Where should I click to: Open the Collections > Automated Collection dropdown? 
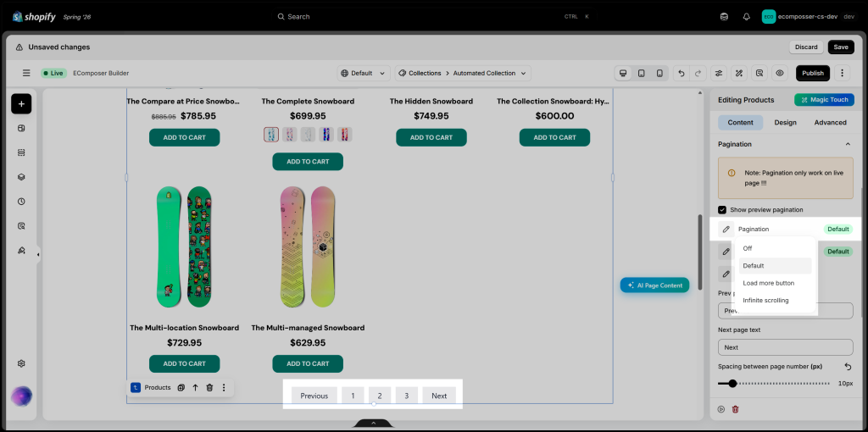(x=463, y=73)
